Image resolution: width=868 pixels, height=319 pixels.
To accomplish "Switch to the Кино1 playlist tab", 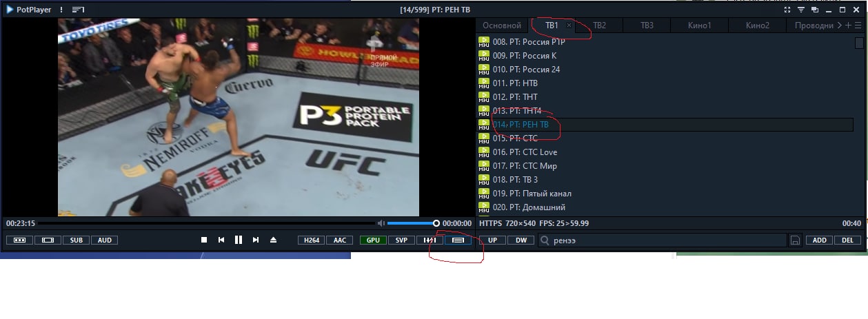I will [699, 25].
